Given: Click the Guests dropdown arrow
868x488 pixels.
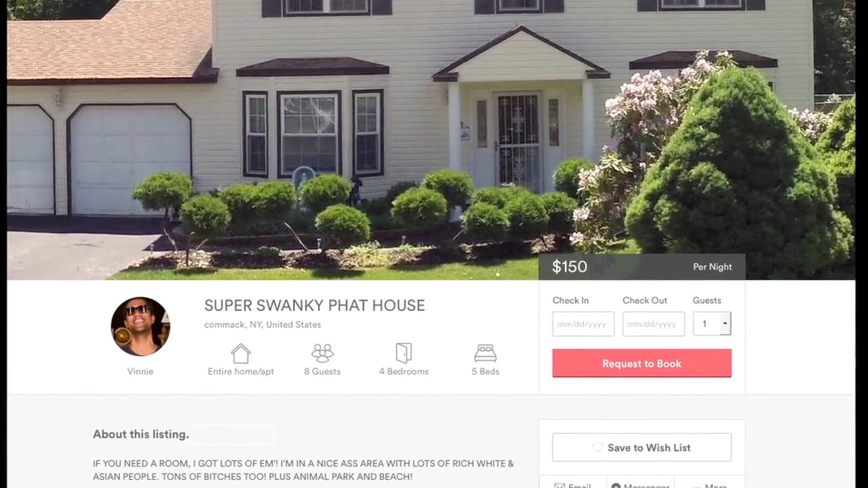Looking at the screenshot, I should [725, 324].
